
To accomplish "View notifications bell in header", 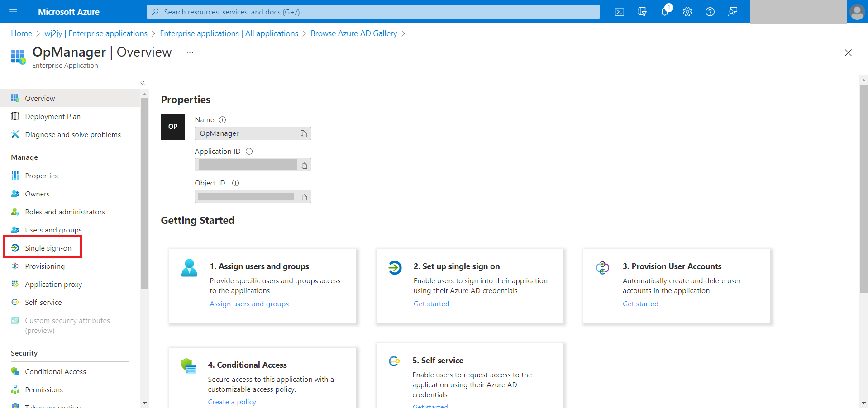I will click(665, 12).
